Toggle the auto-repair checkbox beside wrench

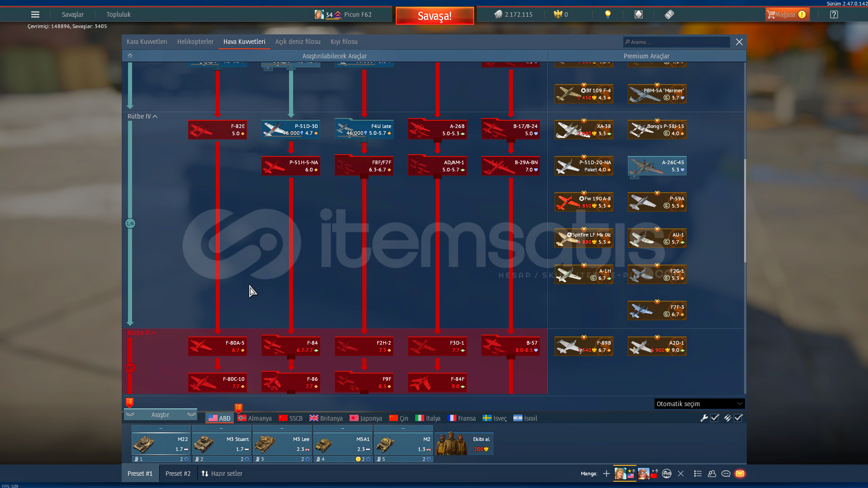[715, 418]
